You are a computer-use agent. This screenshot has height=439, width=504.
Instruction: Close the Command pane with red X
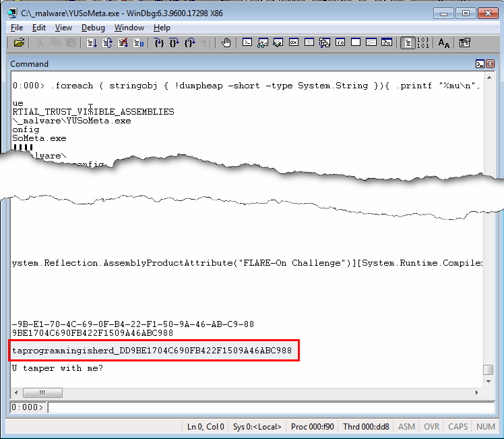coord(490,64)
